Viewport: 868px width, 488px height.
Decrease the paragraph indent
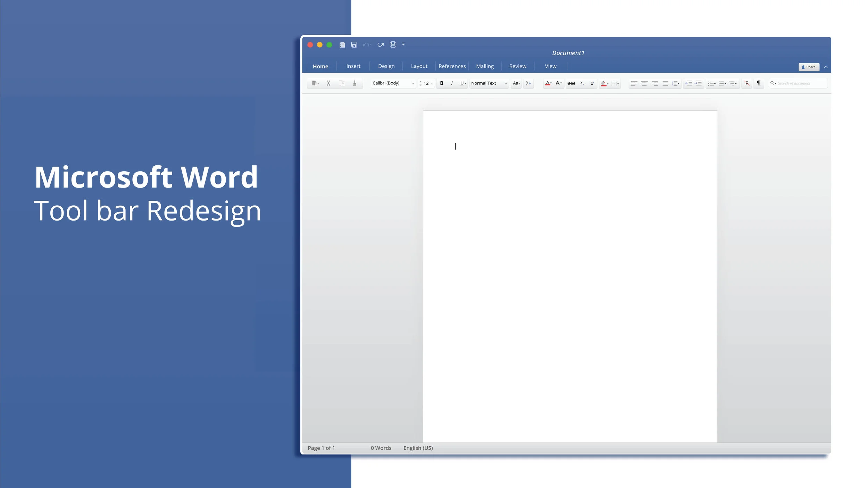tap(688, 83)
